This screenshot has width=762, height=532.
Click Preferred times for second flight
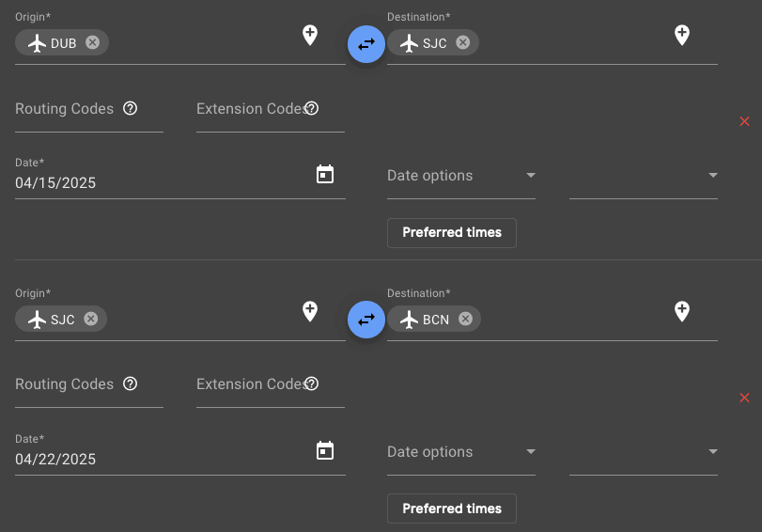452,509
